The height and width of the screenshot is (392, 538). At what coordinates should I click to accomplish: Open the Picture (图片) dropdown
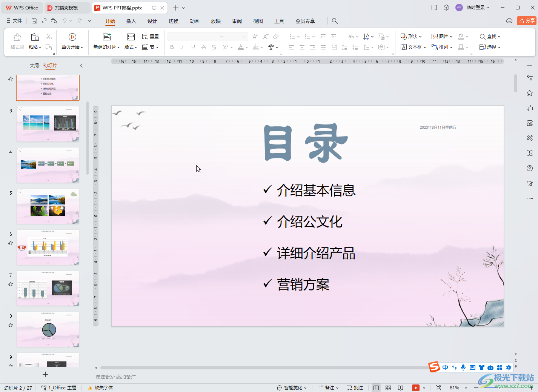coord(442,37)
